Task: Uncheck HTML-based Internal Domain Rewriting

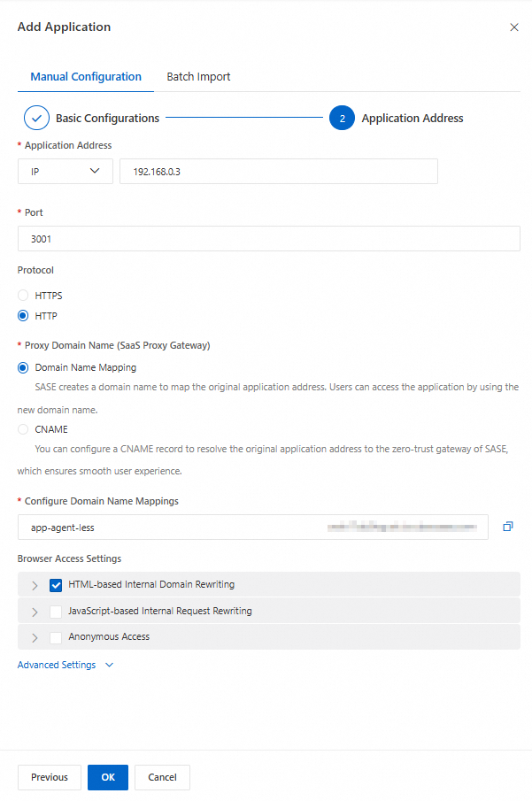Action: (56, 585)
